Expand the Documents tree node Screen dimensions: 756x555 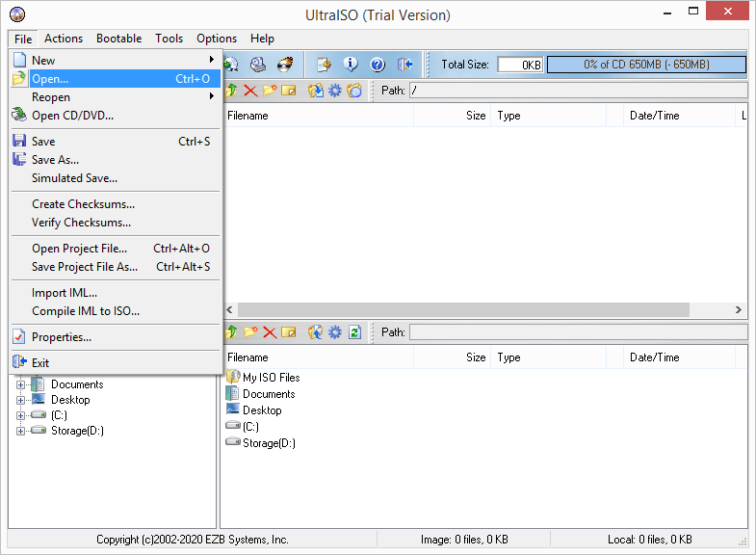(x=20, y=384)
